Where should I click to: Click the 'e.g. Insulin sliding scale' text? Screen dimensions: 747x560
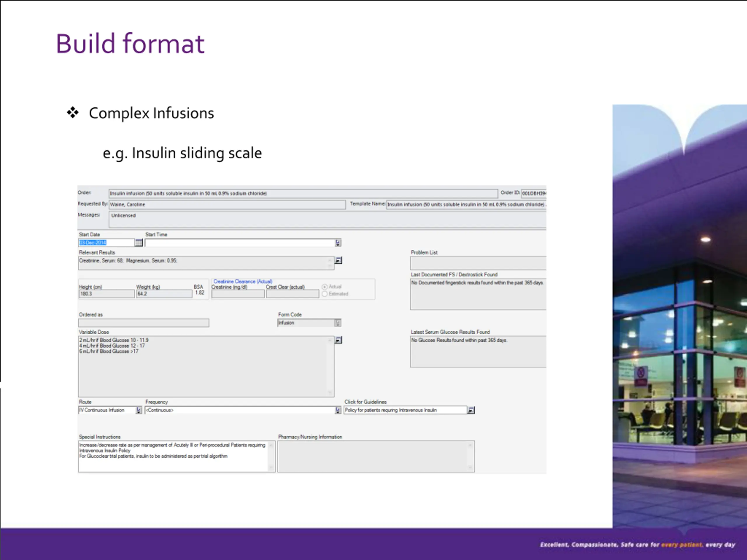182,153
